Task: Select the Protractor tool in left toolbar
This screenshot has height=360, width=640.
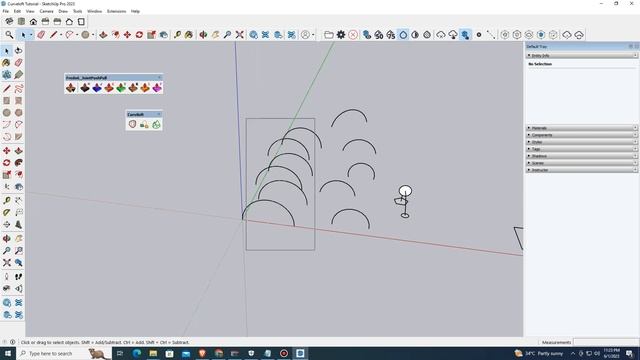Action: pyautogui.click(x=7, y=212)
